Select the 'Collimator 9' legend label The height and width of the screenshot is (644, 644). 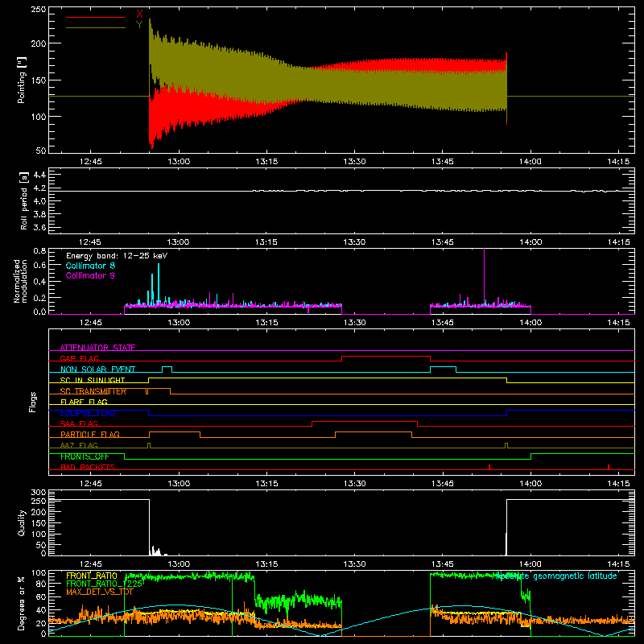[90, 275]
